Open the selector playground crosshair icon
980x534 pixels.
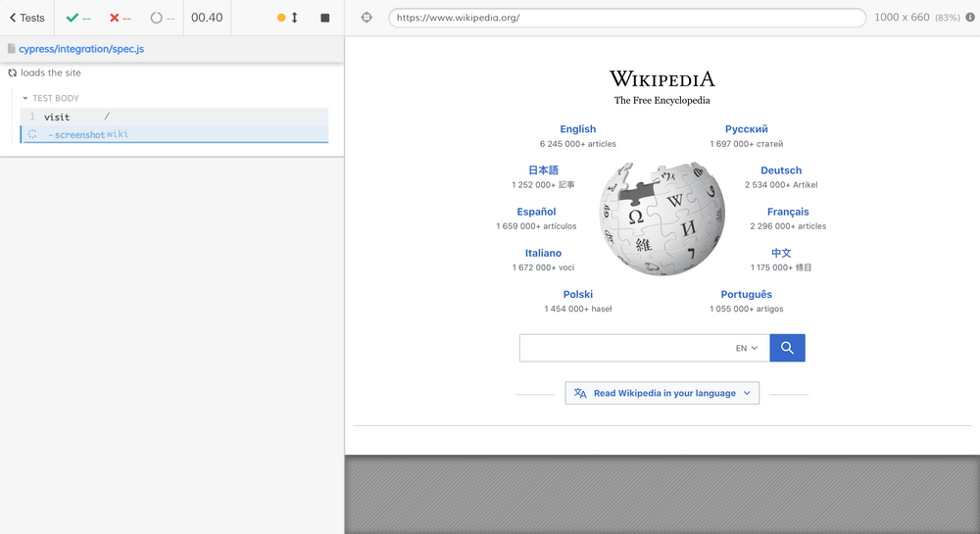click(367, 18)
